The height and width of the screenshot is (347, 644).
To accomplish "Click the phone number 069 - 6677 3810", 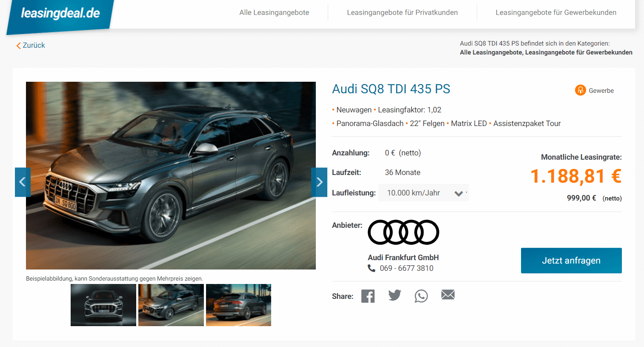I will (406, 268).
